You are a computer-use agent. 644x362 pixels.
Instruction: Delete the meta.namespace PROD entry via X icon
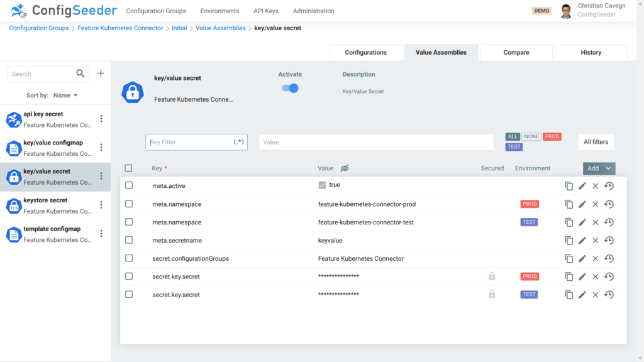pos(596,204)
